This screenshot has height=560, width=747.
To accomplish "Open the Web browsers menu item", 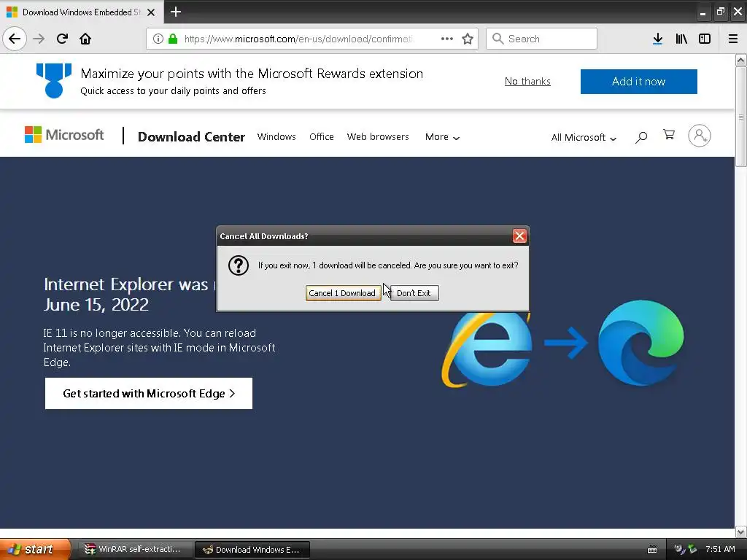I will 378,137.
